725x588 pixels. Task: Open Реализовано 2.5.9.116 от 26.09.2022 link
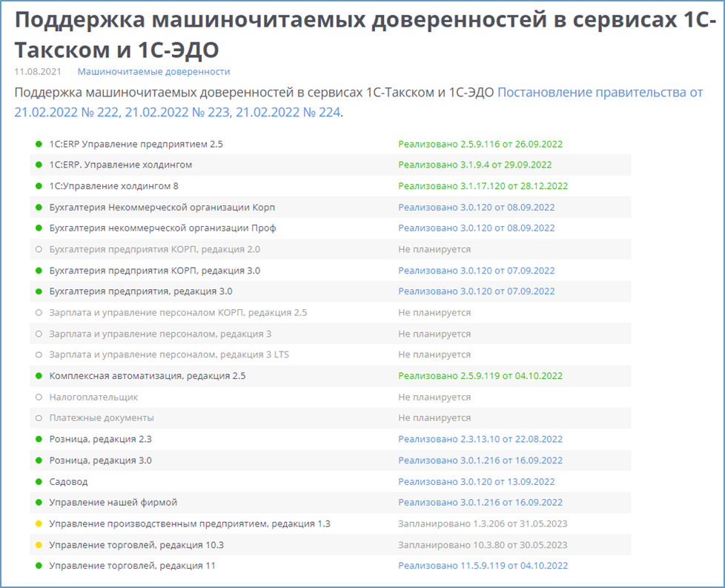click(480, 144)
